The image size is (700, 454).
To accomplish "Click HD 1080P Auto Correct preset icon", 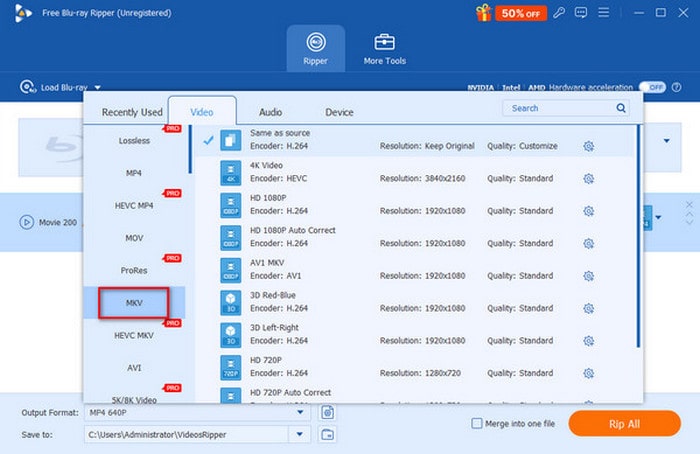I will coord(230,238).
